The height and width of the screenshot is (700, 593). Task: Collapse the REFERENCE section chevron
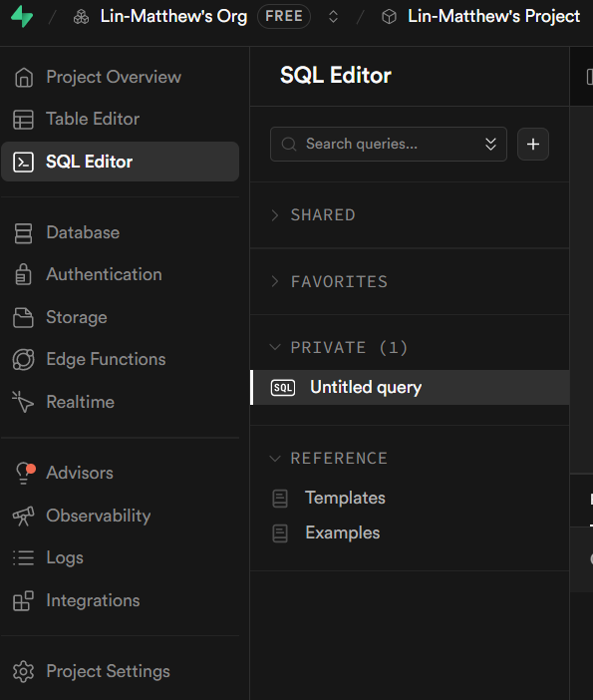pos(275,459)
